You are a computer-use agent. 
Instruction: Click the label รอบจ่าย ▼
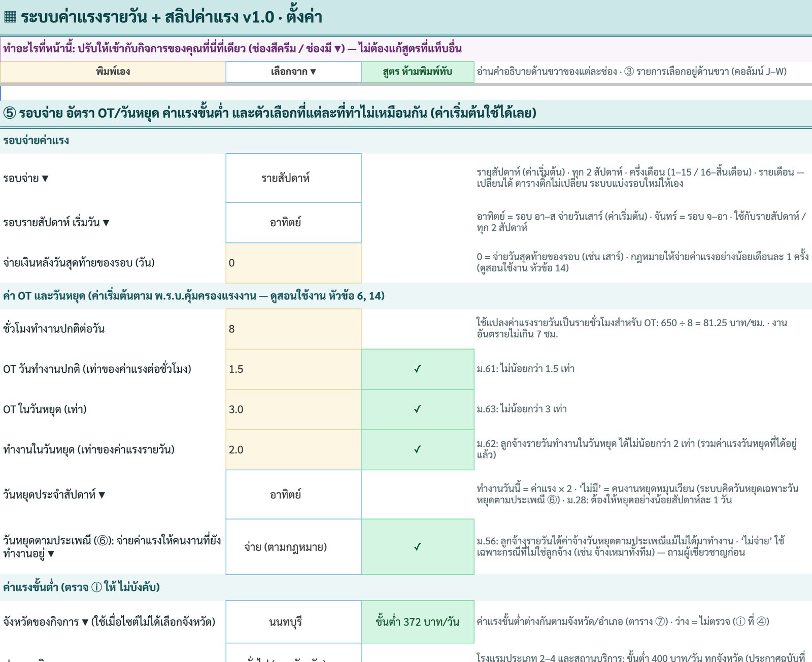(26, 179)
